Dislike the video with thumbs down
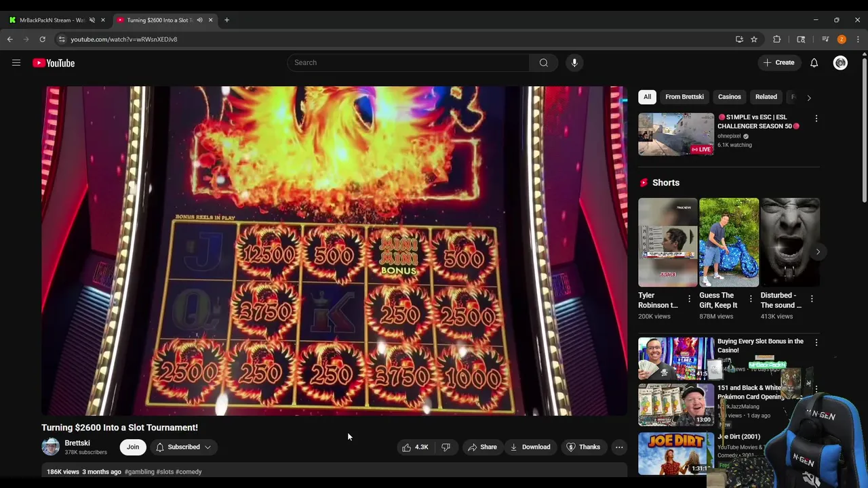This screenshot has height=488, width=868. point(446,447)
